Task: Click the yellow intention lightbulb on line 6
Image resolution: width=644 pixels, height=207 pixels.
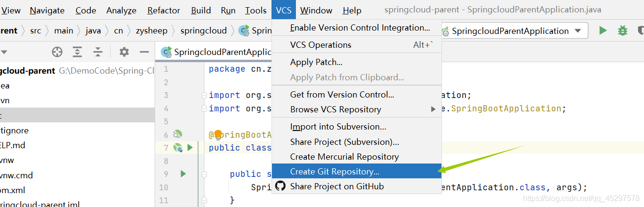Action: 218,134
